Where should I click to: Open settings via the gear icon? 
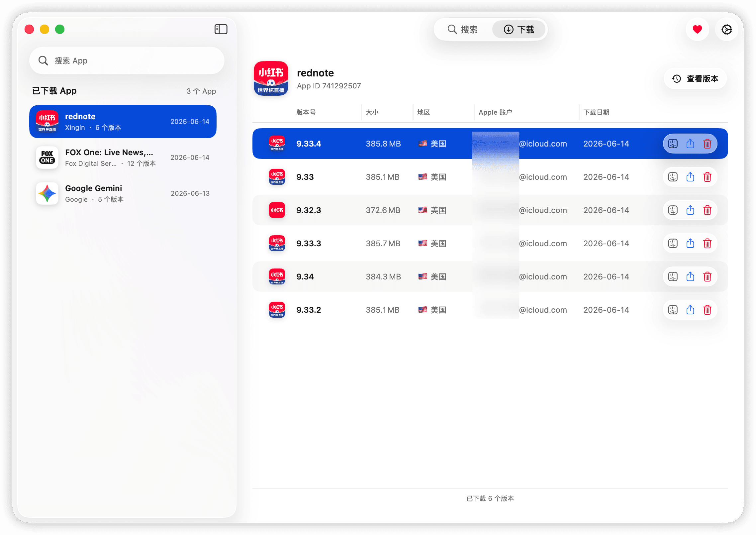(726, 29)
